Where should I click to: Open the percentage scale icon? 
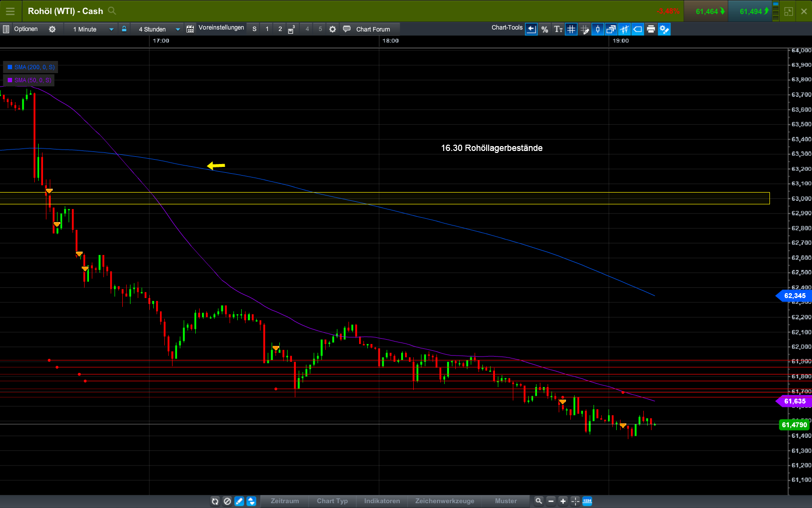click(x=545, y=29)
